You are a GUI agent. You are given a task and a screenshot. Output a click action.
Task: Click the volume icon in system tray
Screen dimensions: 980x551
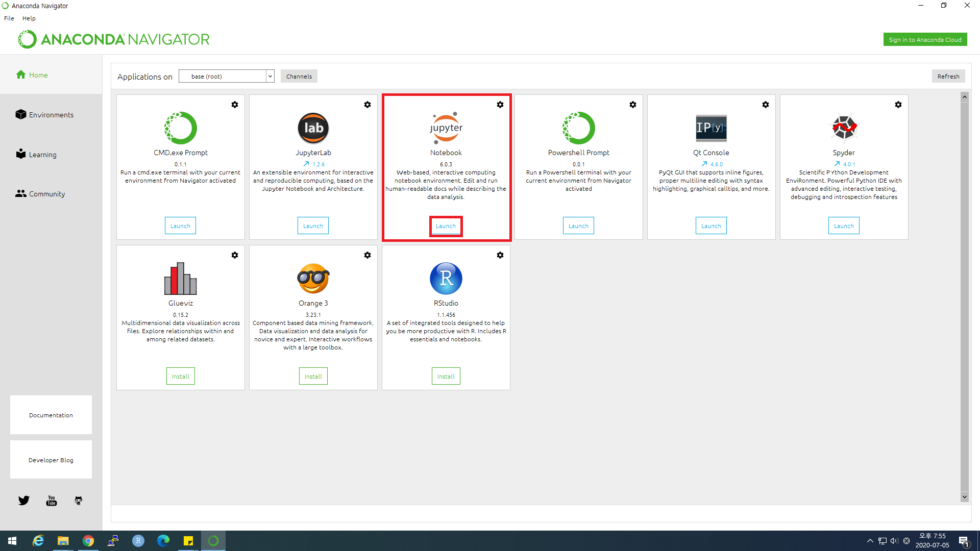[x=894, y=541]
